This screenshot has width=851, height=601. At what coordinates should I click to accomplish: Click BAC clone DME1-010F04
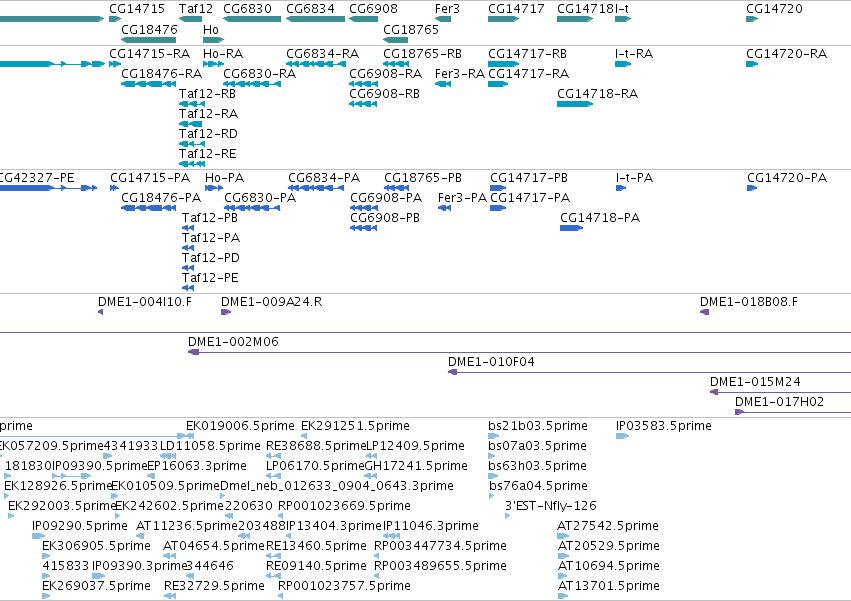pos(491,362)
